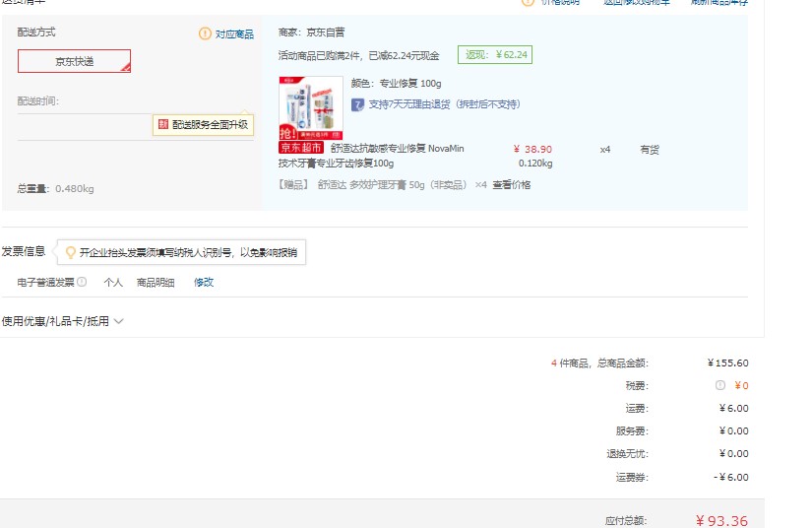Image resolution: width=812 pixels, height=528 pixels.
Task: Click the quantity x4 beside the price
Action: point(605,150)
